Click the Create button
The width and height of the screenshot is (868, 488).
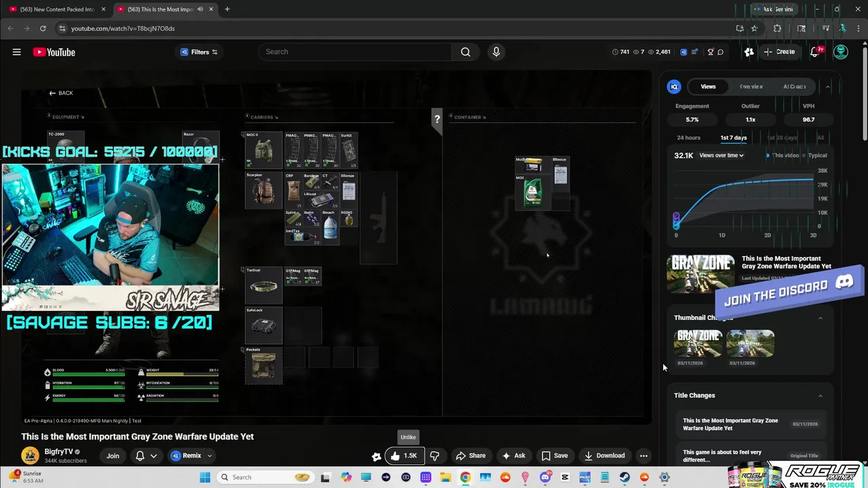pyautogui.click(x=779, y=52)
